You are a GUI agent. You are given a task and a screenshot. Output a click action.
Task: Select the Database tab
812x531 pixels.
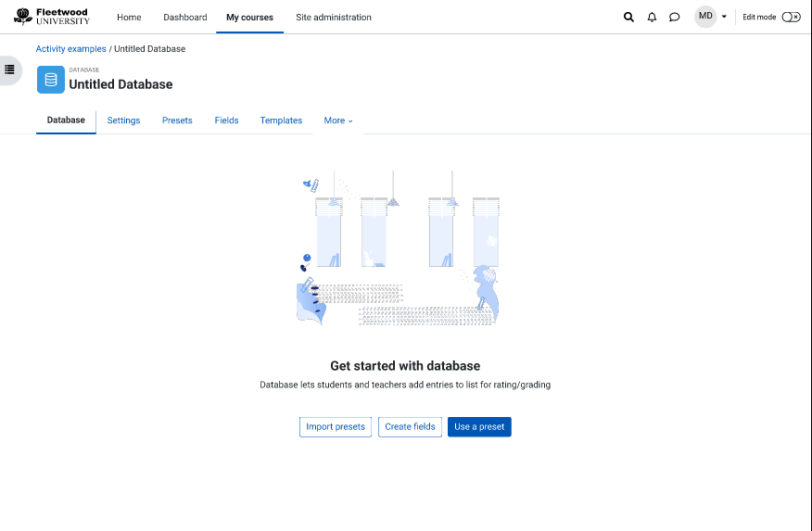click(66, 120)
